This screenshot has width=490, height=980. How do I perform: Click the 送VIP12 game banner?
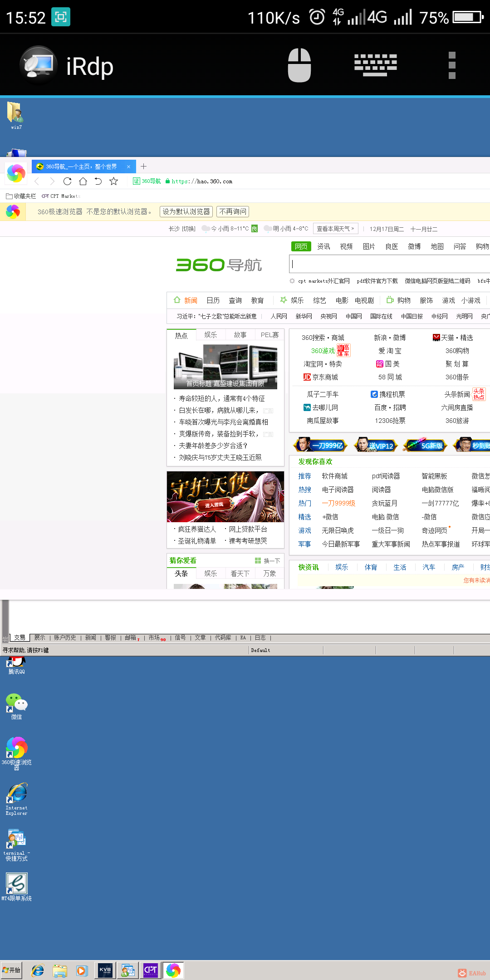tap(375, 445)
